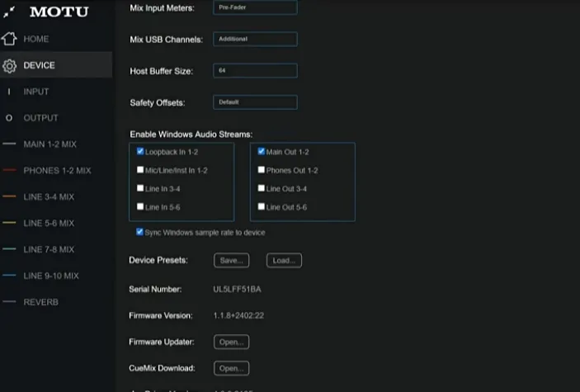
Task: Click Open button next to Firmware Updater
Action: point(231,342)
